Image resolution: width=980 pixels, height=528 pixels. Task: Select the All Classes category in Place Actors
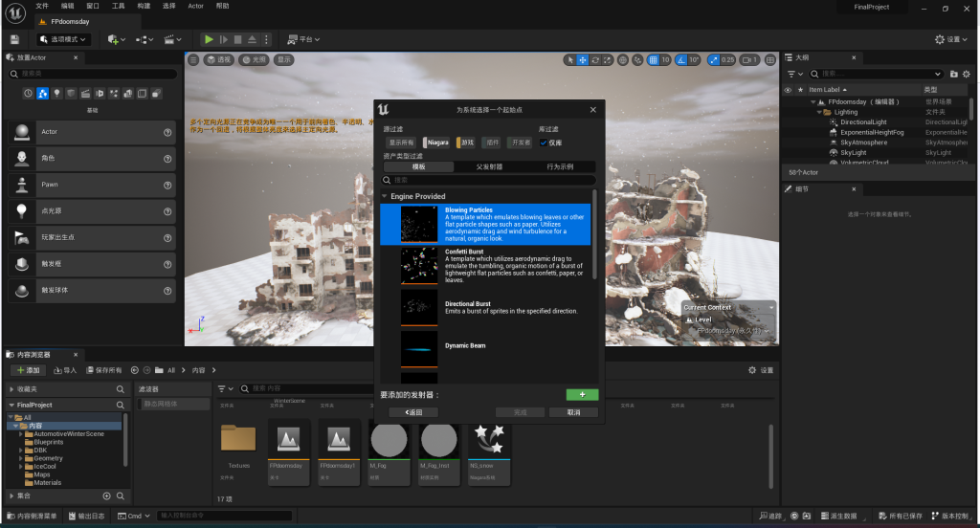click(157, 93)
